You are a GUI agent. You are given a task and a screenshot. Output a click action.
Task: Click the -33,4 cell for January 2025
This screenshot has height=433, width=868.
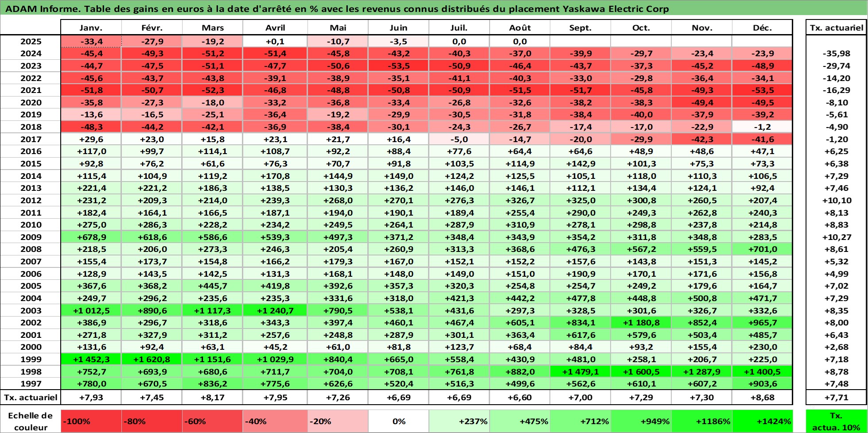click(91, 41)
